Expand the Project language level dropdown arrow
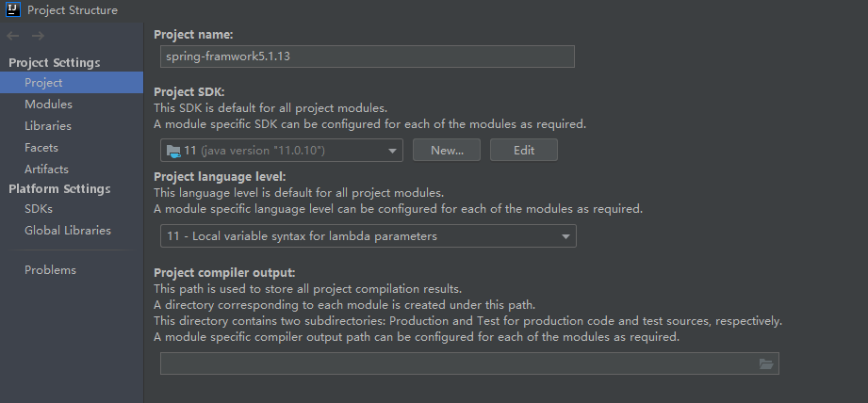Image resolution: width=868 pixels, height=403 pixels. (x=565, y=236)
